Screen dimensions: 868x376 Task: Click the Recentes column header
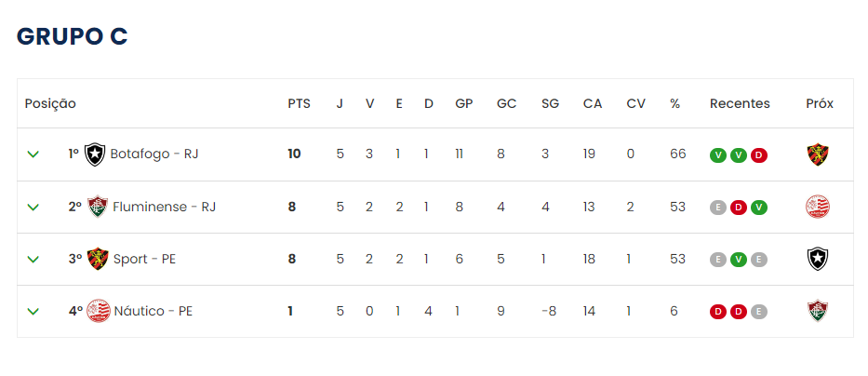pos(740,103)
